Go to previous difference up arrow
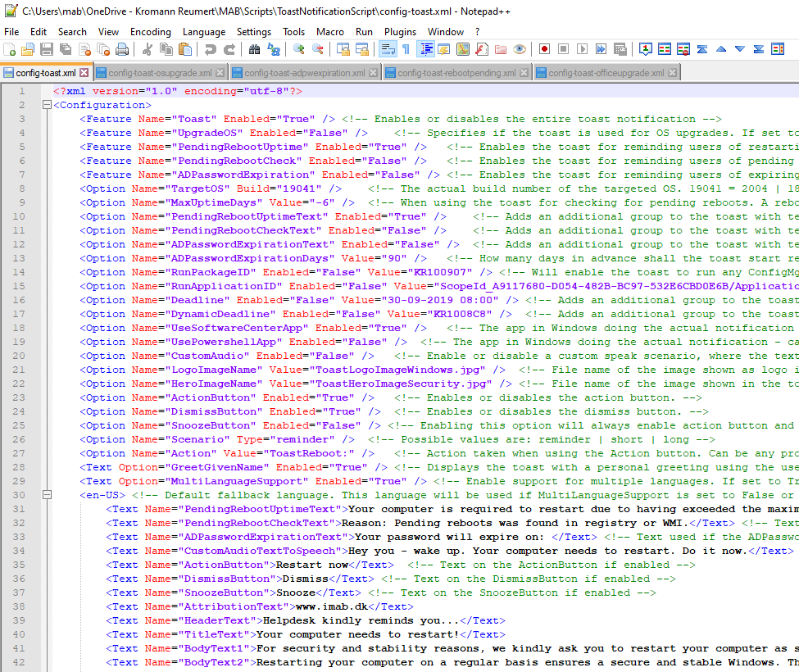The height and width of the screenshot is (672, 799). tap(721, 49)
